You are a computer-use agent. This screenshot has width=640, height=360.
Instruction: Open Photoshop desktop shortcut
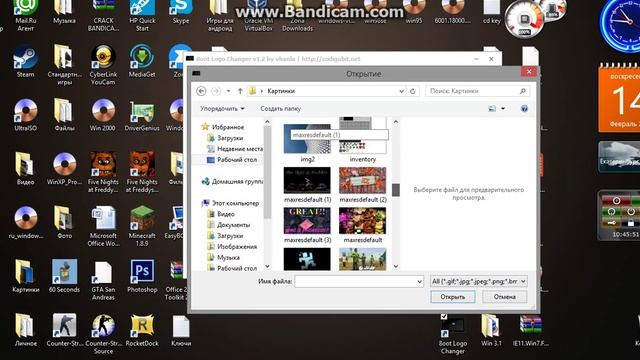142,276
